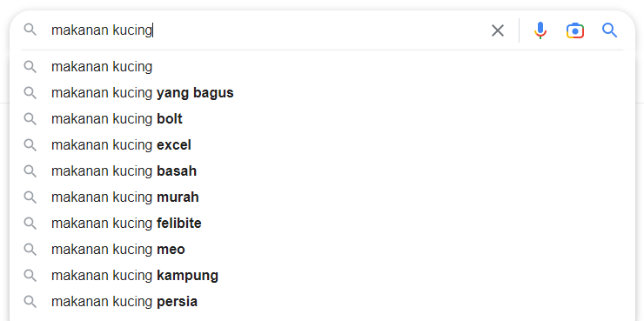Focus the search text field 'makanan kucing'

click(x=267, y=30)
